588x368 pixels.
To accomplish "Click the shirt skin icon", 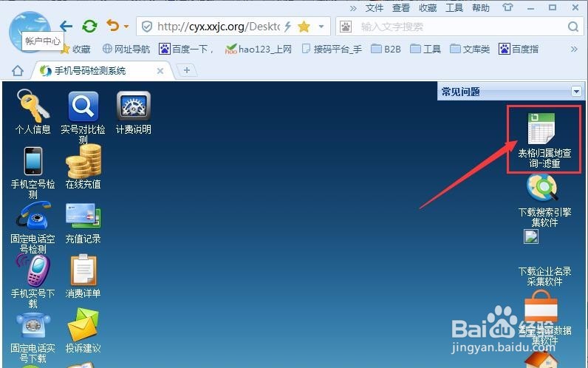I will tap(507, 7).
